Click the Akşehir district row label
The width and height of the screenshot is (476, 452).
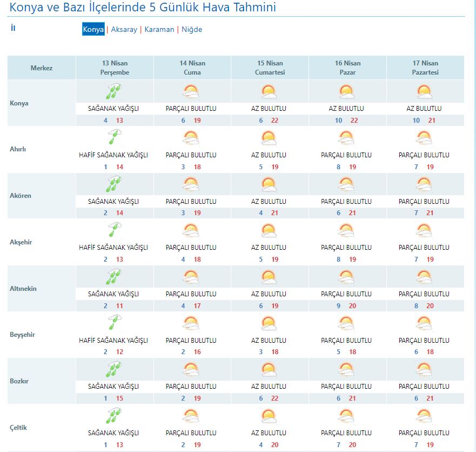click(x=21, y=242)
